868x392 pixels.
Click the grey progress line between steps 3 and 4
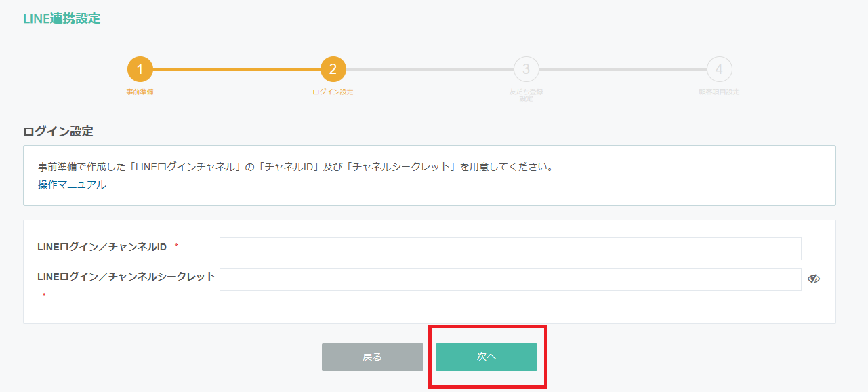click(x=623, y=69)
